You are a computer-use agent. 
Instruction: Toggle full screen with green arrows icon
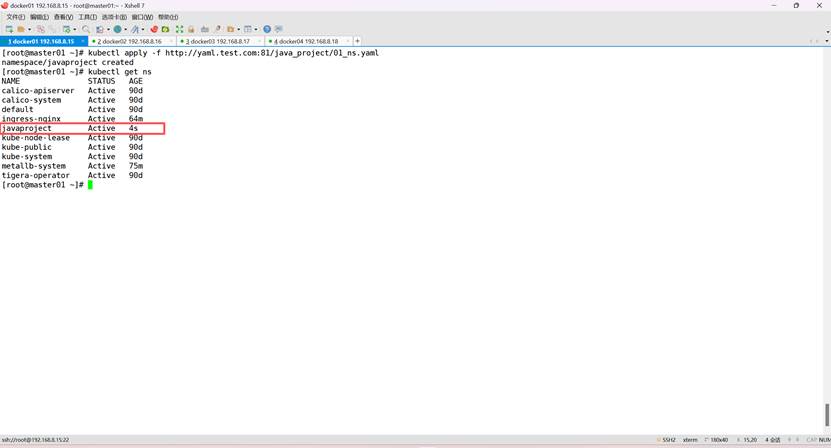[179, 29]
